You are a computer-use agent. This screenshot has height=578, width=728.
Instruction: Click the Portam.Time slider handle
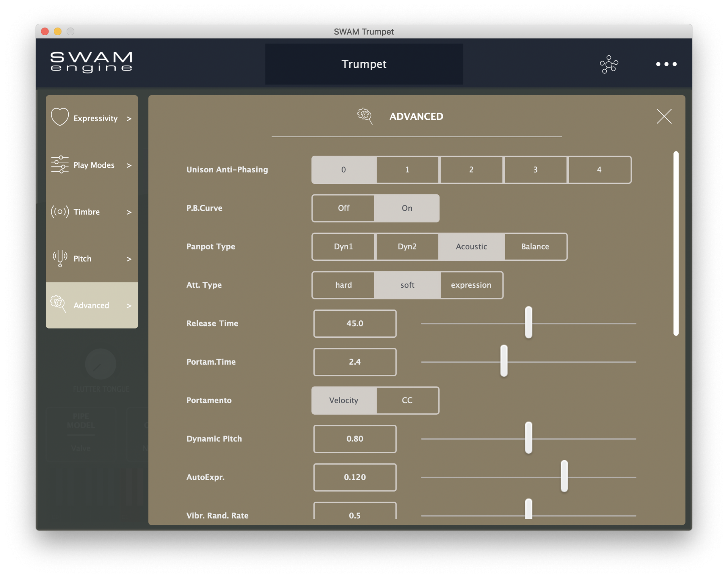504,361
